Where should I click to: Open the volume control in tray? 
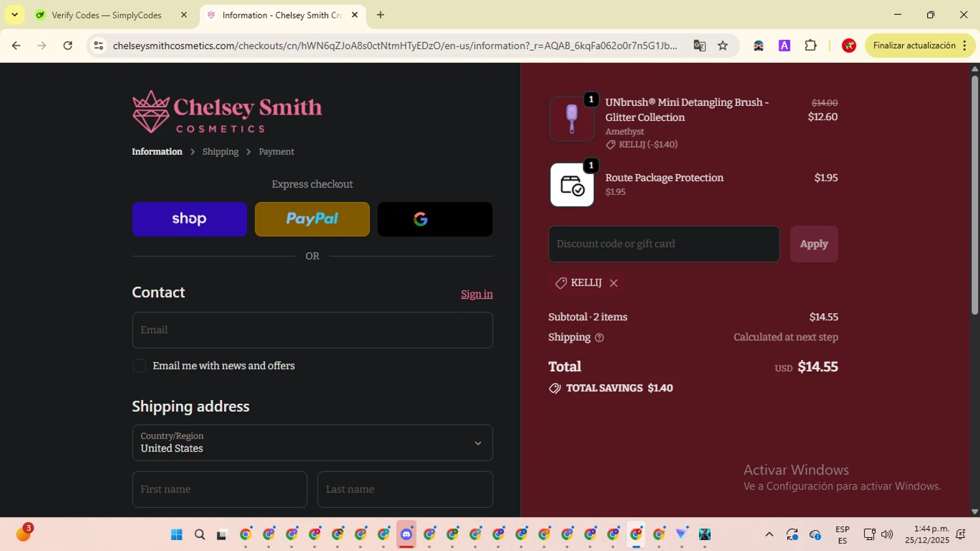887,535
